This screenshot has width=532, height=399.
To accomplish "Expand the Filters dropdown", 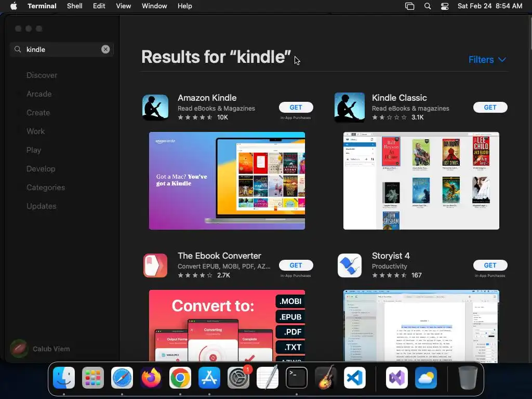I will click(x=487, y=60).
